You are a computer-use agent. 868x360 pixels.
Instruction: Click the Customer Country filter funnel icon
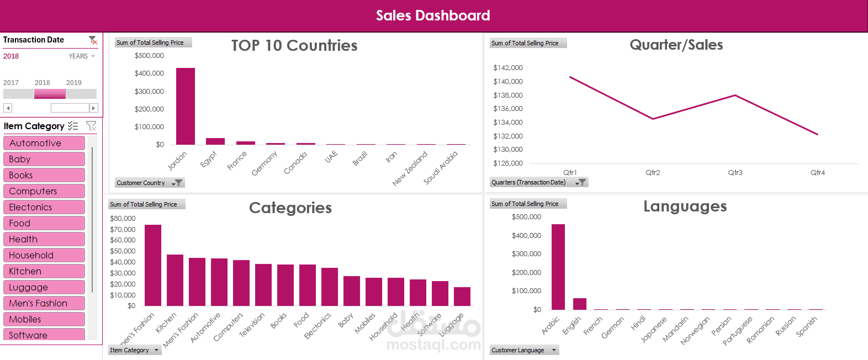(x=178, y=183)
